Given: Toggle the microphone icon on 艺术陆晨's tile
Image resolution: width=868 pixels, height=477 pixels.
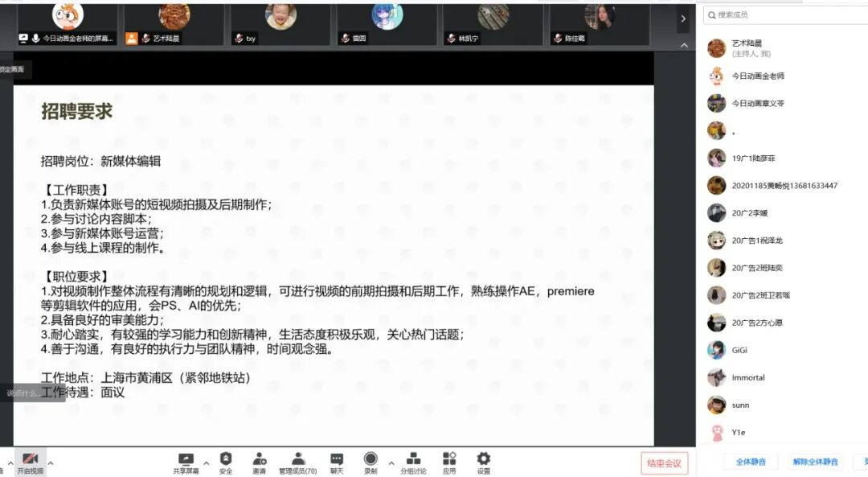Looking at the screenshot, I should [x=145, y=36].
